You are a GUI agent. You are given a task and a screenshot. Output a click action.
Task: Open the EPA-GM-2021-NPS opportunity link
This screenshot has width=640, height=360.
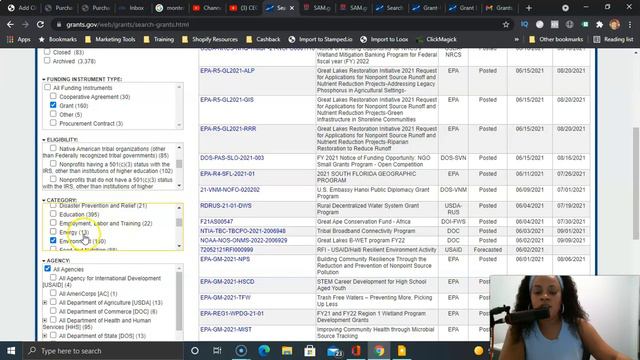click(x=225, y=259)
